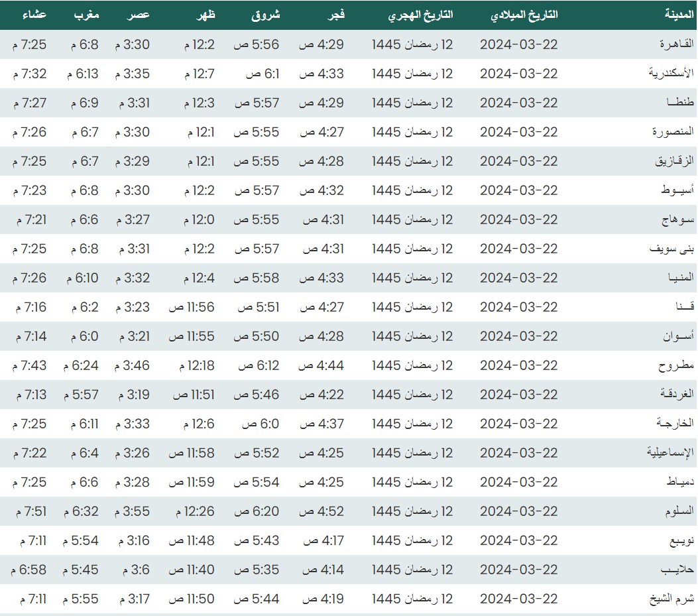Click the Asr time for الإسماعيلية
Image resolution: width=698 pixels, height=616 pixels.
coord(133,453)
